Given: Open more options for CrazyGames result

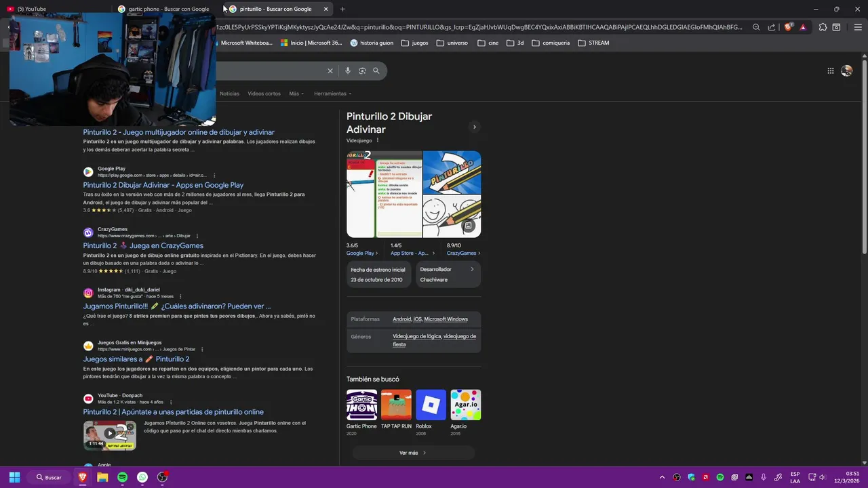Looking at the screenshot, I should [x=197, y=236].
